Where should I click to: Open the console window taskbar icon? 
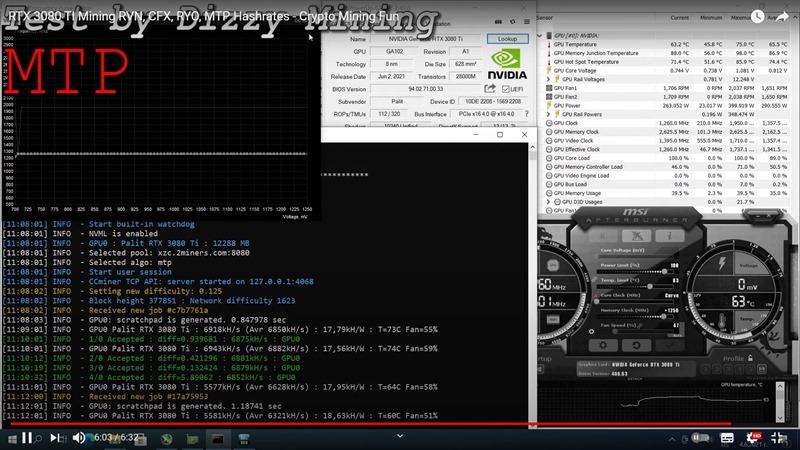(218, 439)
